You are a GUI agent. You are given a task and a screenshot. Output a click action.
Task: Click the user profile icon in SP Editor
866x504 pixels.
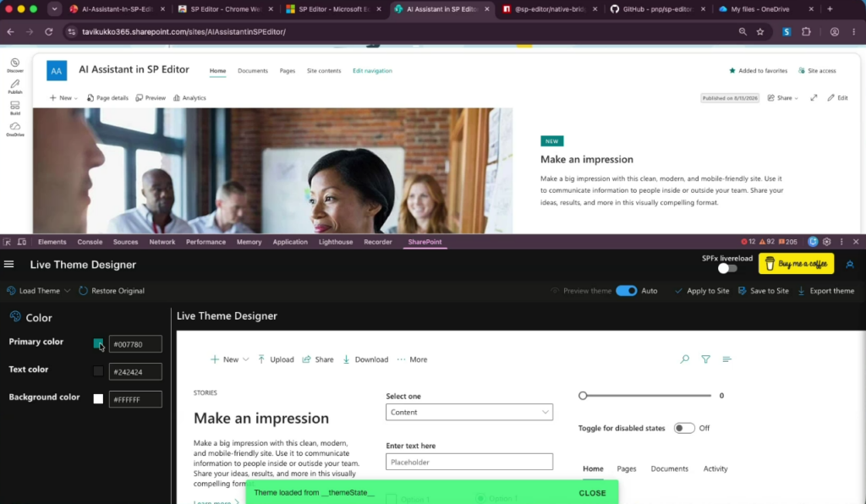[850, 265]
